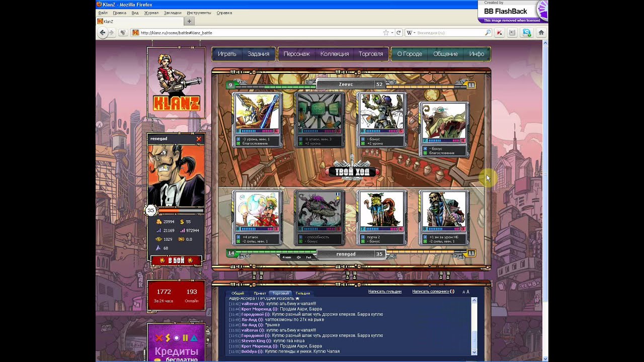Click the Написать гильдии link
Viewport: 644px width, 362px height.
(385, 292)
